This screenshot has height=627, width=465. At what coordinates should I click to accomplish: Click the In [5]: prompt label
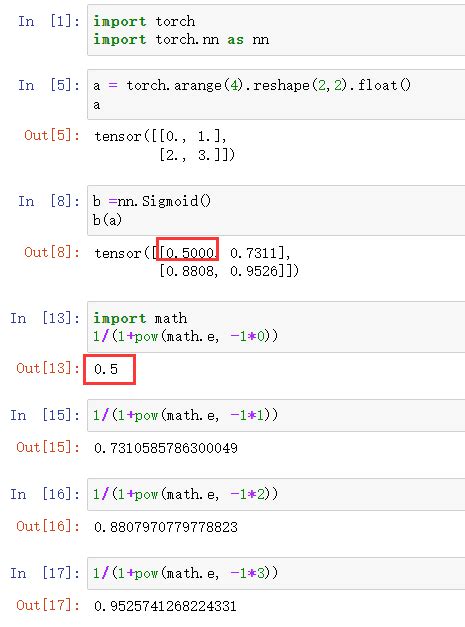[x=49, y=85]
